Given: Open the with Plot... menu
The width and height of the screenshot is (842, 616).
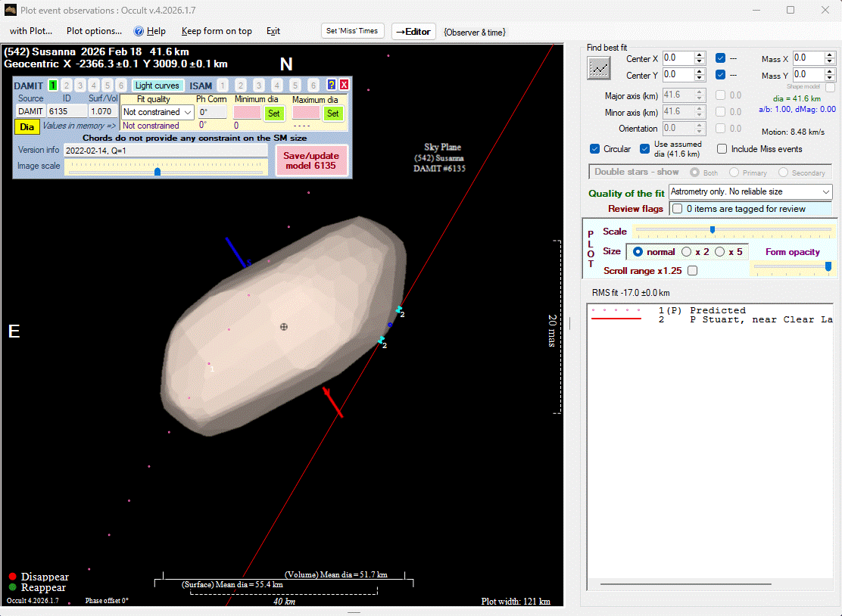Looking at the screenshot, I should (x=31, y=31).
